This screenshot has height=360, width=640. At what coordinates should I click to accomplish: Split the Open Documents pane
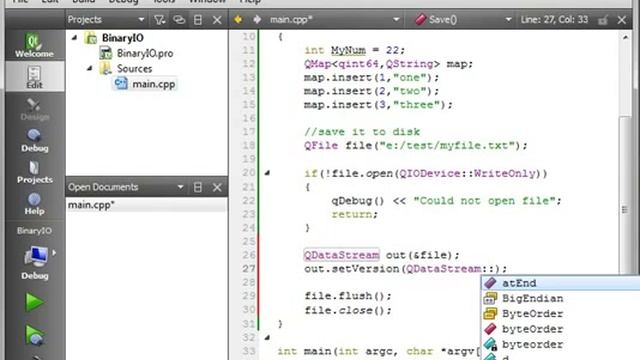click(198, 187)
